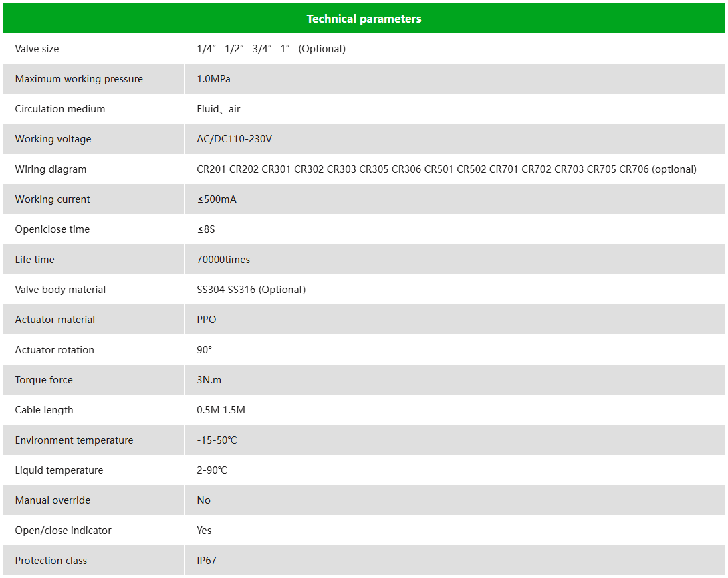Select the IP67 protection class value

pyautogui.click(x=207, y=561)
